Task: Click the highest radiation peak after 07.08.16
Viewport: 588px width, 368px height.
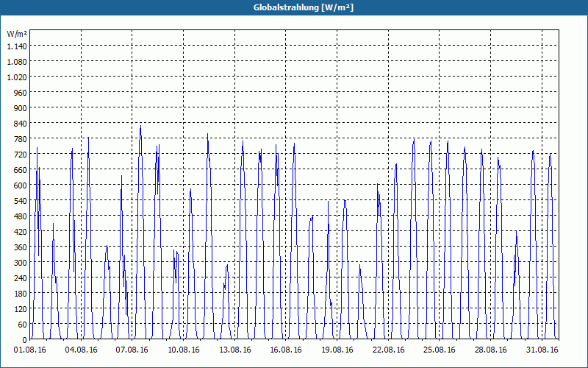Action: coord(140,126)
